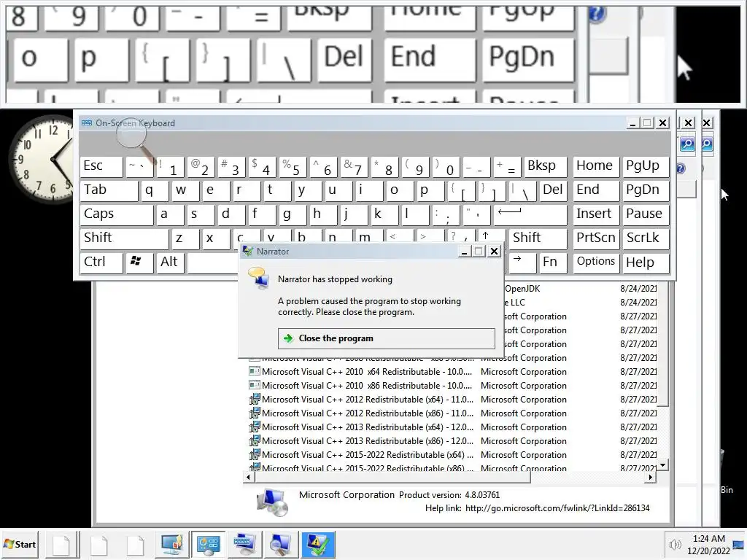Click icon of Visual C++ 2010 x64 row

click(x=255, y=371)
